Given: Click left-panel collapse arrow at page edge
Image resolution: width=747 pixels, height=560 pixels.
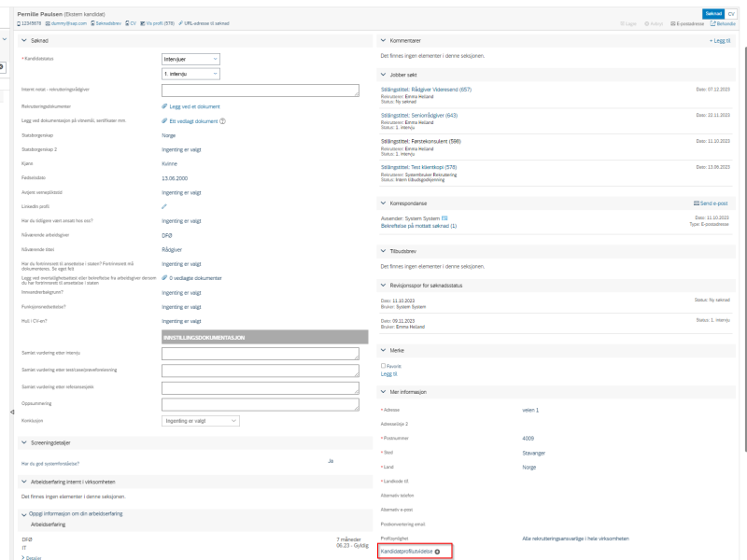Looking at the screenshot, I should point(12,412).
